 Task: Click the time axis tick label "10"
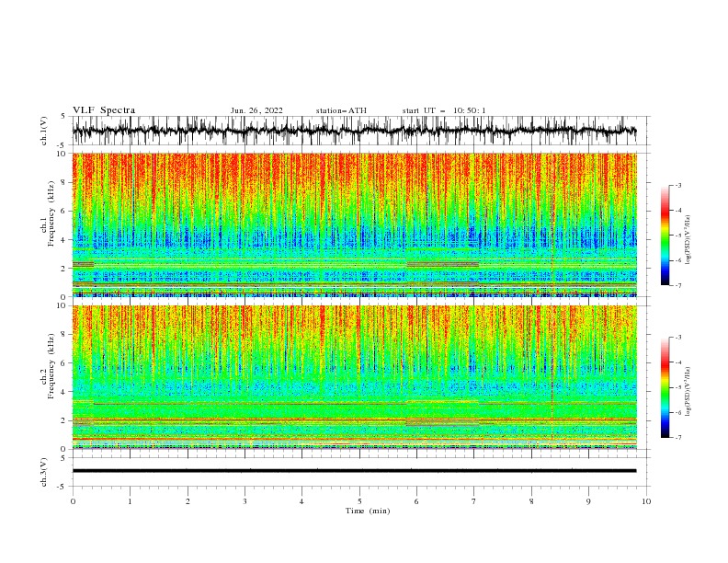click(x=646, y=501)
